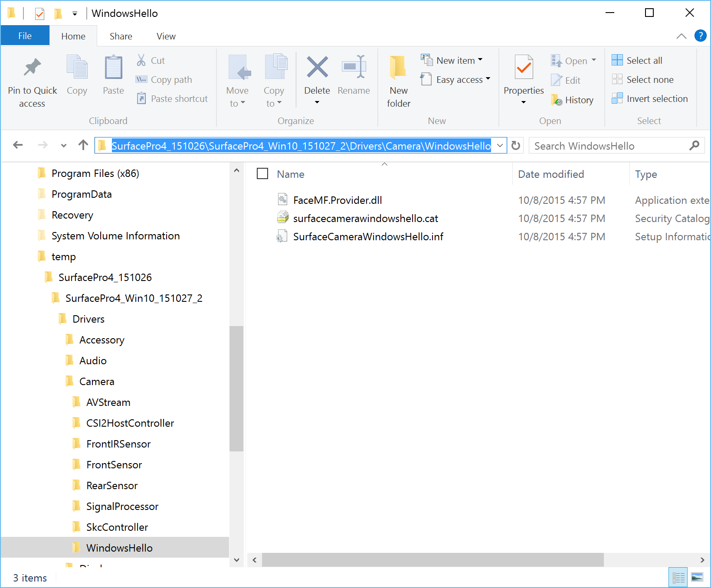Sort by Name column header
Viewport: 711px width, 588px height.
291,174
